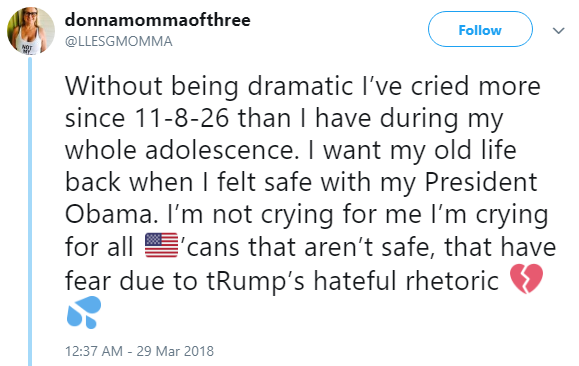This screenshot has height=366, width=579.
Task: Click the American flag emoji
Action: pos(161,245)
